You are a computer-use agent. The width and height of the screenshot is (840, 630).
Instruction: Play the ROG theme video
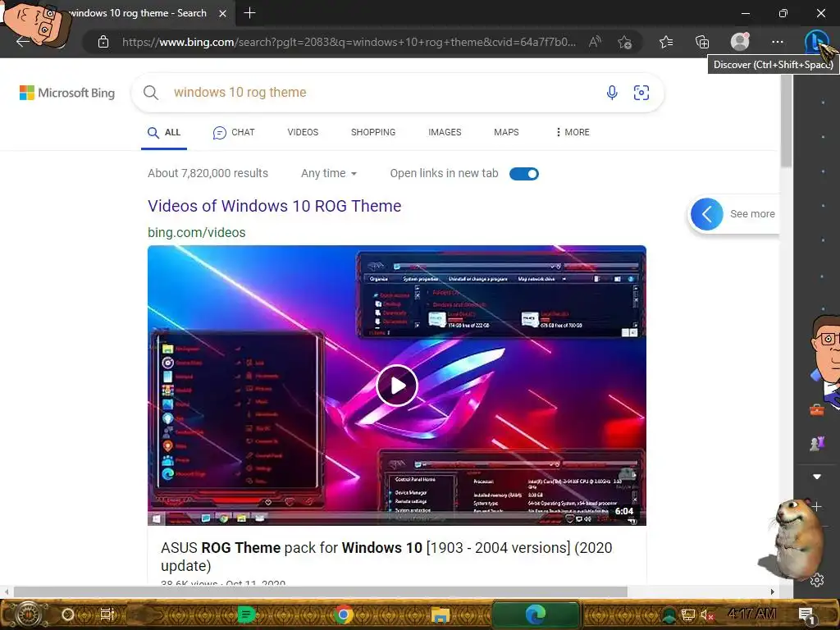(x=397, y=386)
